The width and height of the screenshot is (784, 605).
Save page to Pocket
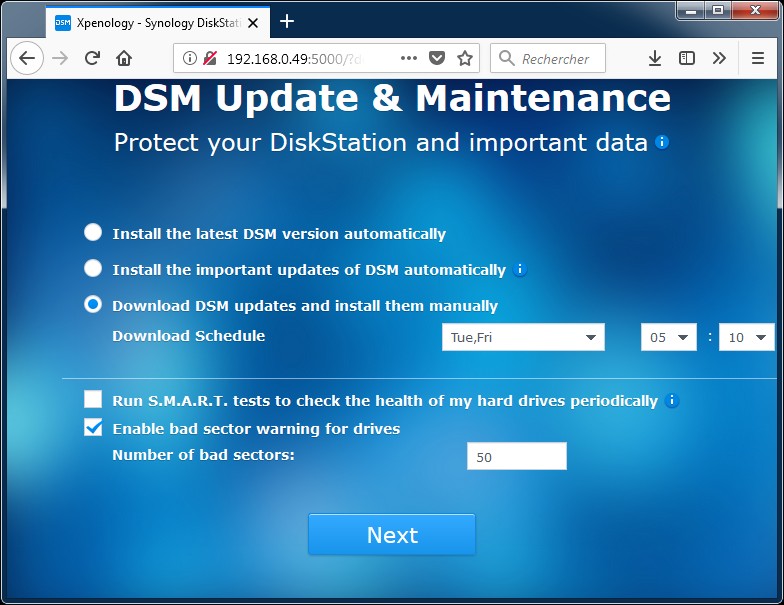pos(437,59)
